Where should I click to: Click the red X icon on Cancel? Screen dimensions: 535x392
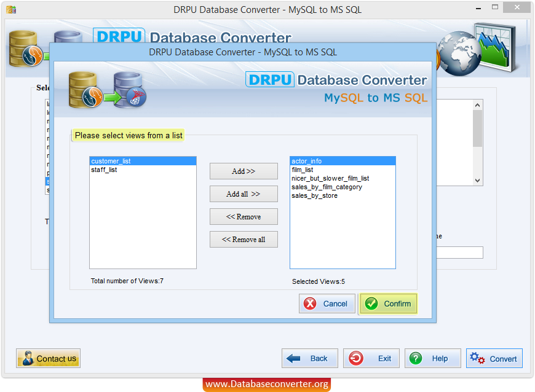[x=310, y=304]
